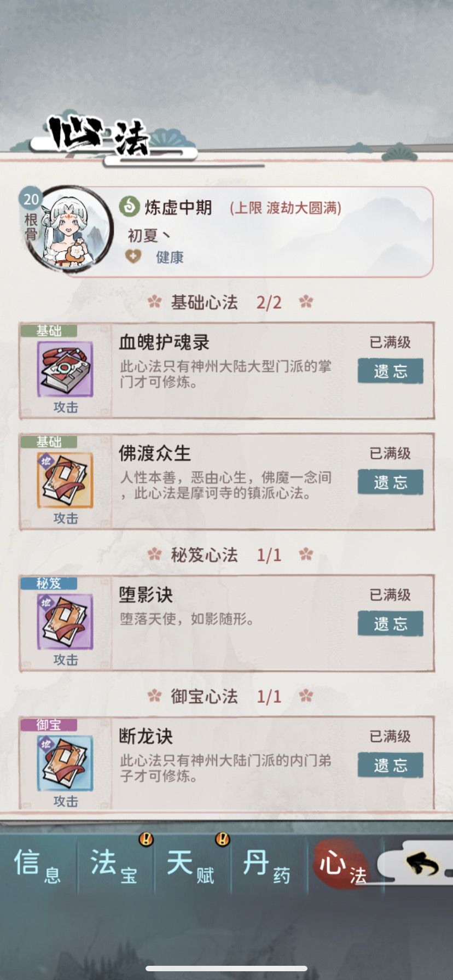Switch to the 天赋 tab

tap(191, 865)
